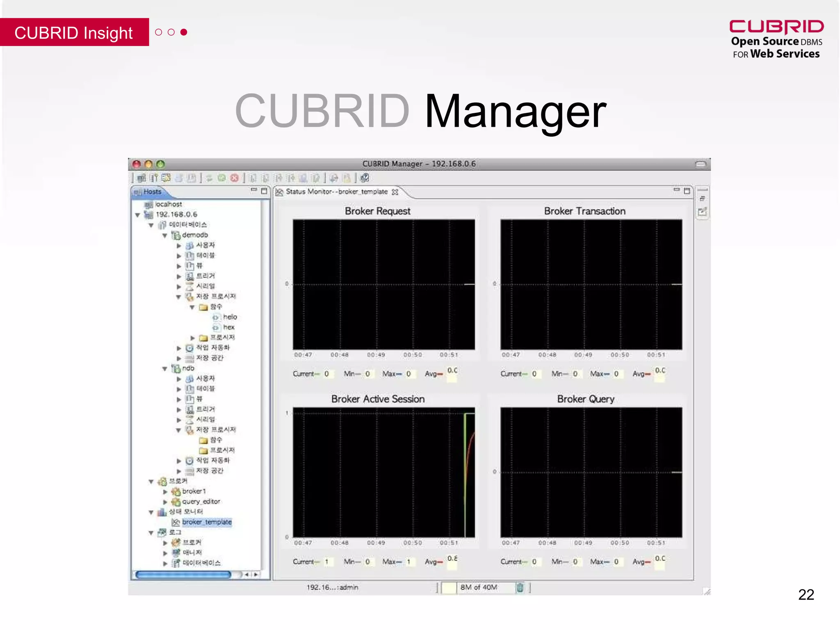Collapse the demodb database node
Screen dimensions: 840x630
click(165, 235)
